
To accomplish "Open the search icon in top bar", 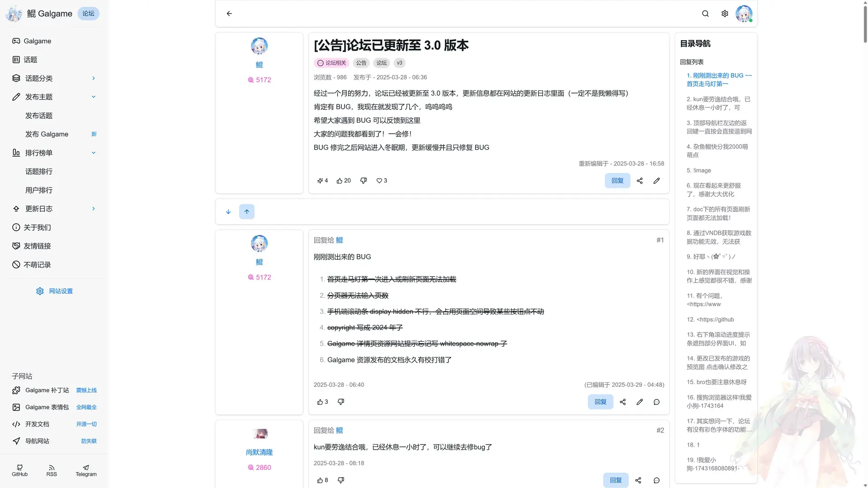I will click(x=705, y=14).
